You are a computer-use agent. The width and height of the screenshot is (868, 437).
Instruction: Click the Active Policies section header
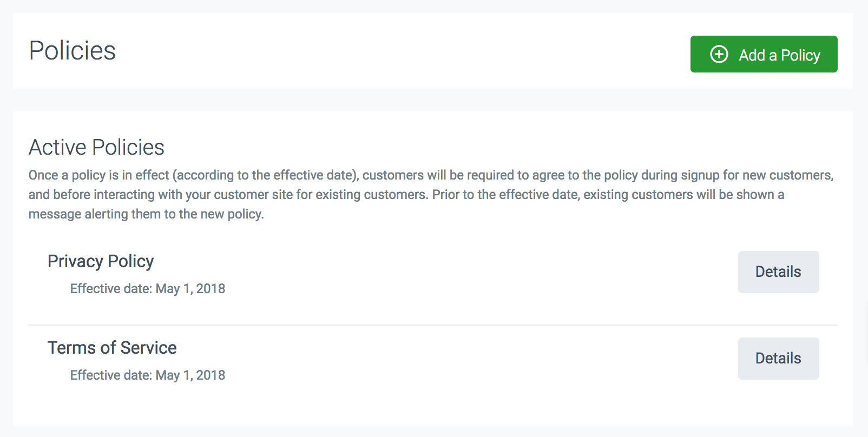96,147
